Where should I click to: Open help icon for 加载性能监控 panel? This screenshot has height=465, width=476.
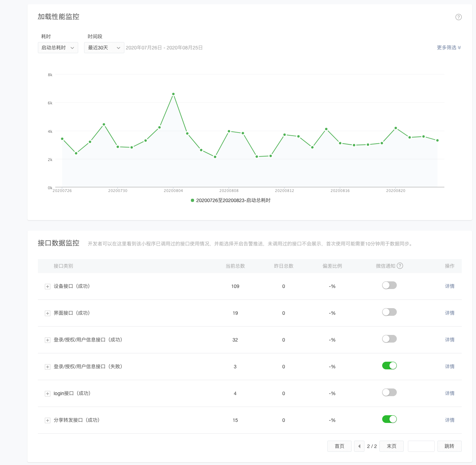pos(459,17)
